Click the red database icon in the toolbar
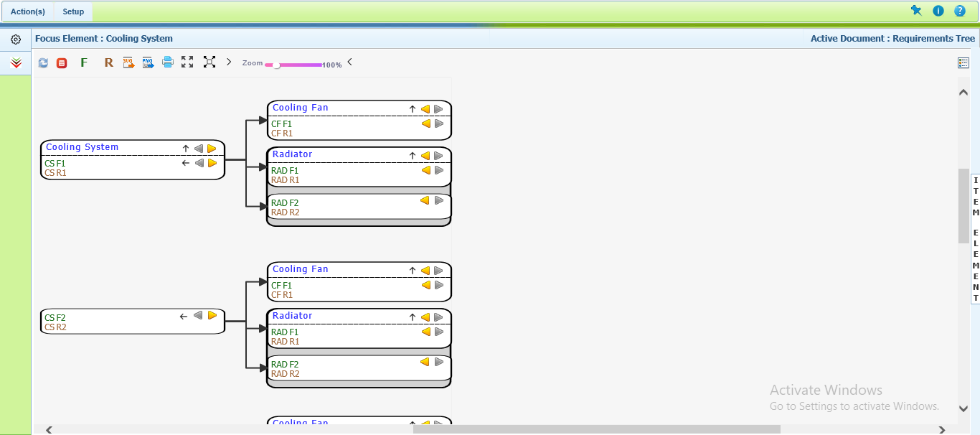 [62, 62]
